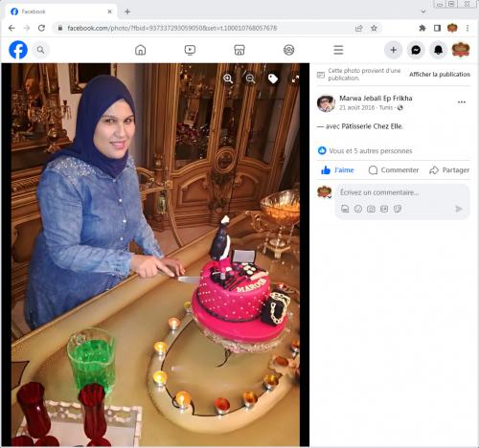The width and height of the screenshot is (479, 448).
Task: Click the birthday cake photo
Action: (x=155, y=255)
